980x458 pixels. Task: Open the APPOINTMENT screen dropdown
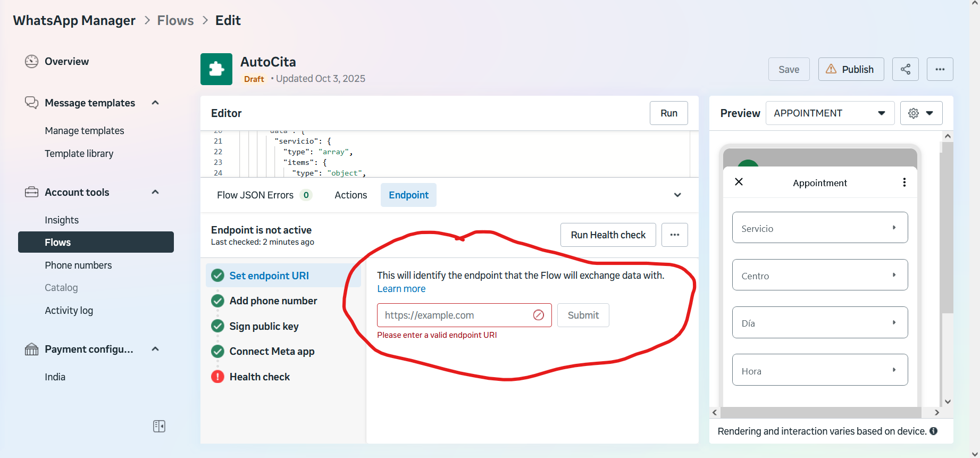(830, 113)
